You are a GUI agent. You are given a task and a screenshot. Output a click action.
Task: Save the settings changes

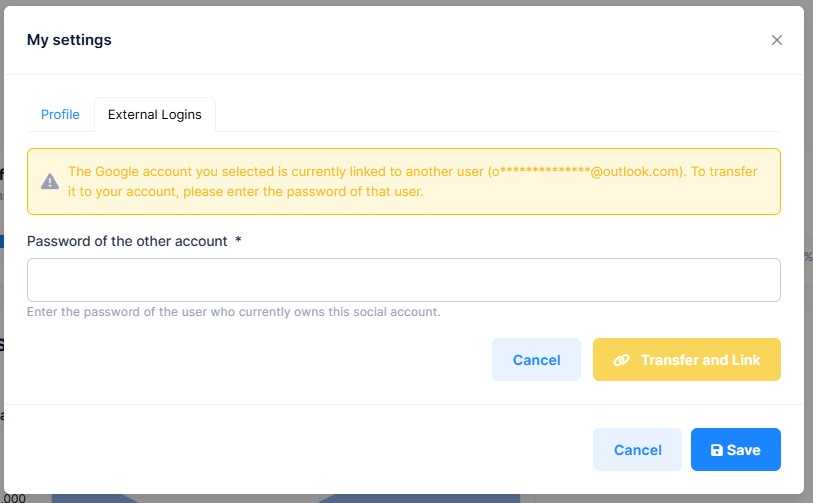735,450
